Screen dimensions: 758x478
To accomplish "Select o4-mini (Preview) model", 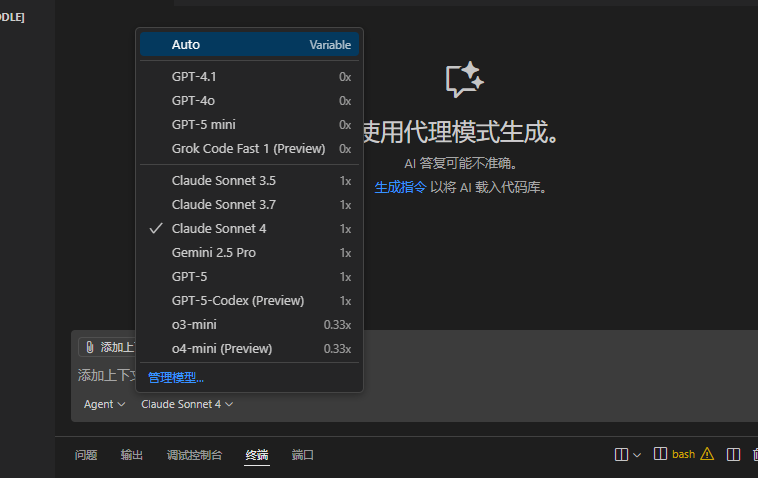I will pyautogui.click(x=249, y=348).
